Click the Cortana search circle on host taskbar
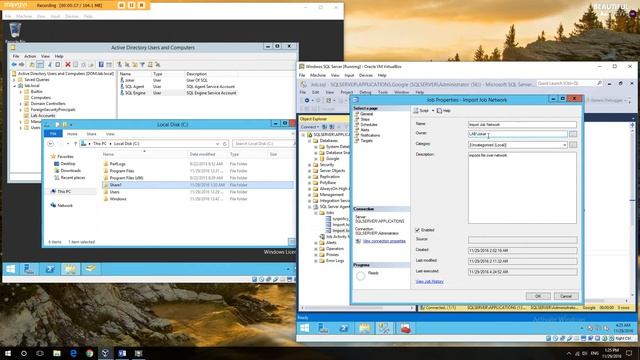640x360 pixels. (24, 353)
